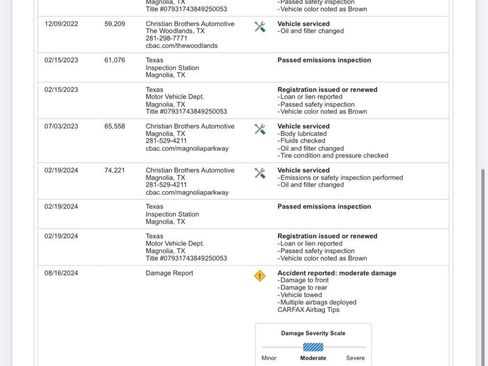This screenshot has width=488, height=366.
Task: Click the wrench icon for 07/03/2023 service
Action: pos(260,129)
